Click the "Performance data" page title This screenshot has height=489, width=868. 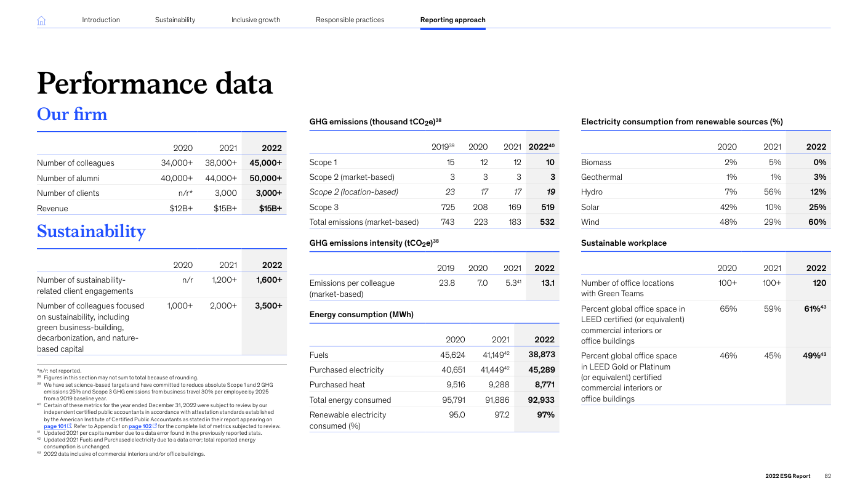(155, 84)
